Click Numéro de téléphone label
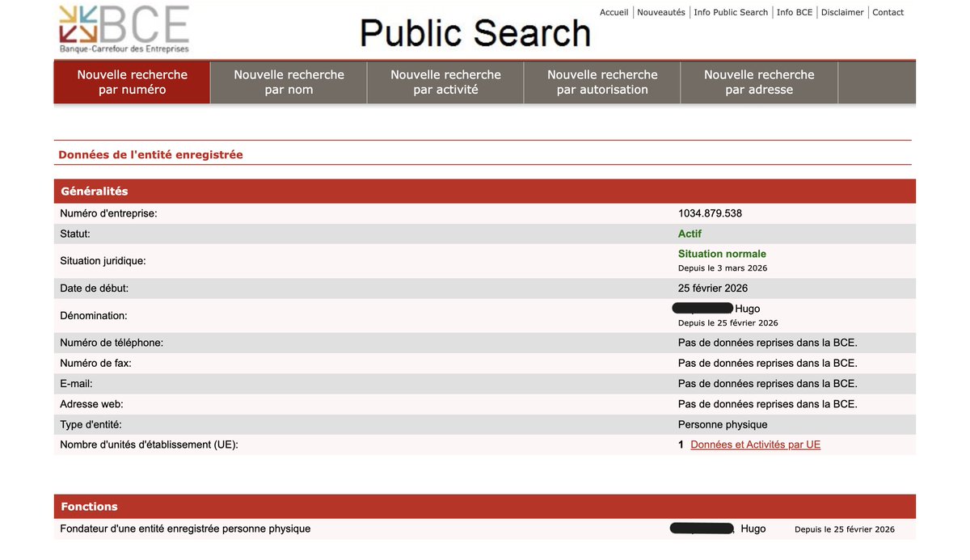The width and height of the screenshot is (970, 560). pyautogui.click(x=112, y=343)
